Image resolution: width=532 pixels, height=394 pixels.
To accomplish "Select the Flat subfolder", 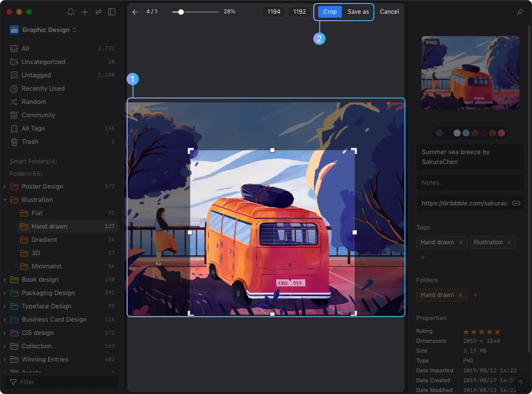I will [68, 213].
